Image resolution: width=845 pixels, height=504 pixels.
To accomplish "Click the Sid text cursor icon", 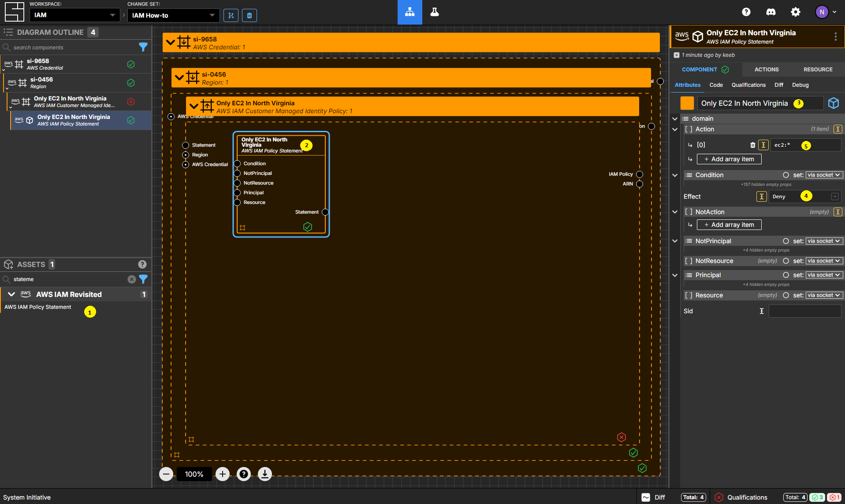I will [761, 311].
